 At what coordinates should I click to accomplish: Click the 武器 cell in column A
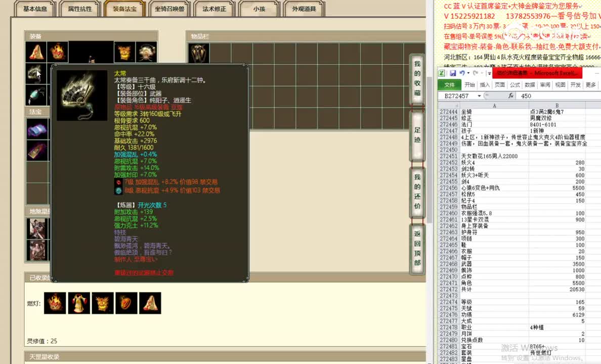[x=494, y=264]
